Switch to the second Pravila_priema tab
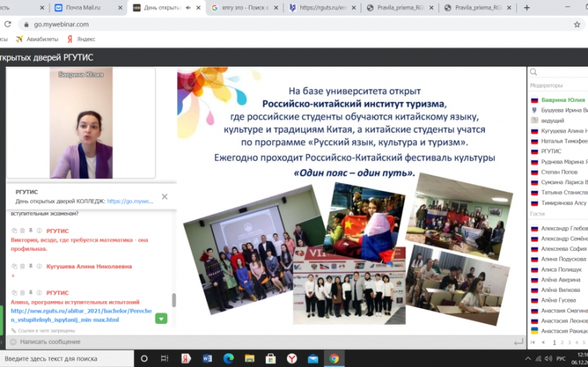The width and height of the screenshot is (588, 367). point(478,7)
